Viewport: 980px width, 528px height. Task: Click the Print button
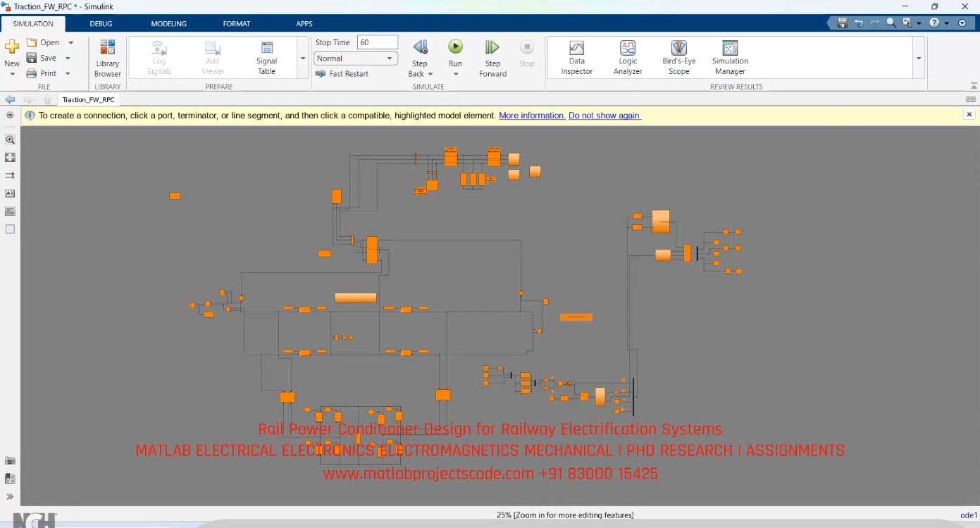pos(42,73)
